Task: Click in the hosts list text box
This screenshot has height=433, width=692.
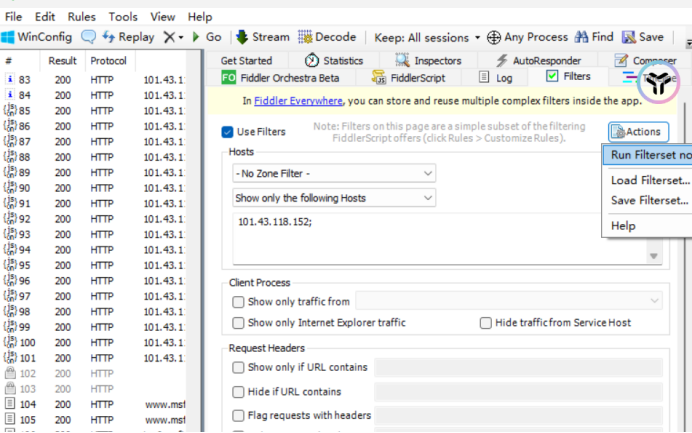Action: pyautogui.click(x=440, y=239)
